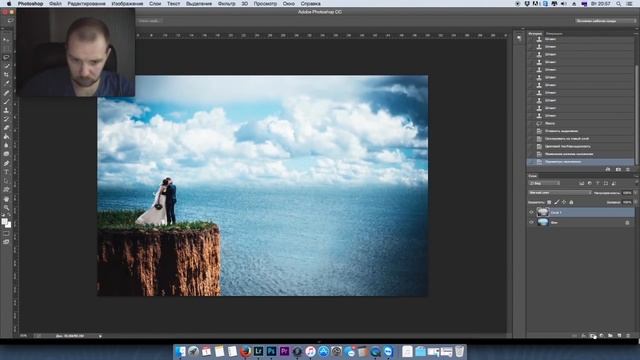Screen dimensions: 640x360
Task: Open the Изображение menu
Action: [127, 3]
